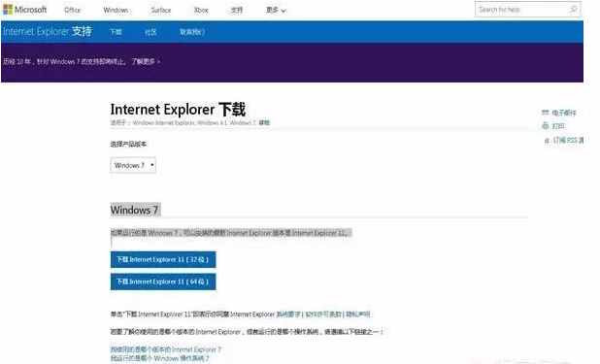Select the Xbox menu item
The width and height of the screenshot is (600, 364).
pyautogui.click(x=201, y=10)
